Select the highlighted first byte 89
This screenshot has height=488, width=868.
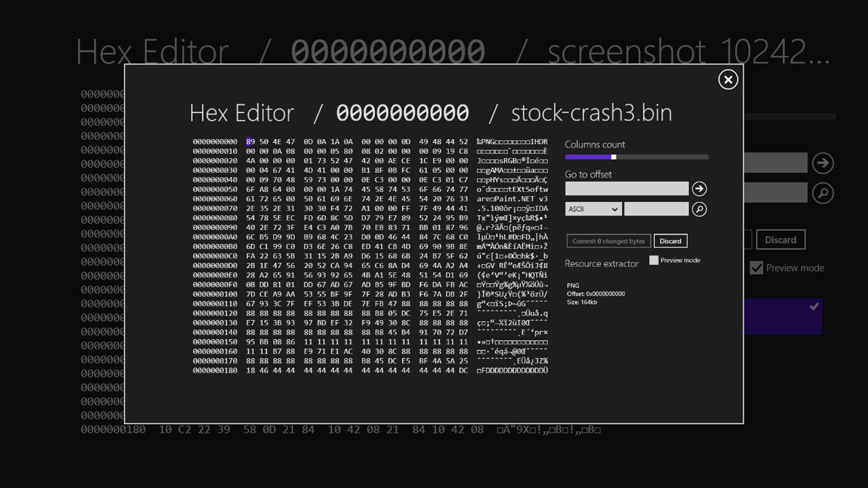(249, 142)
